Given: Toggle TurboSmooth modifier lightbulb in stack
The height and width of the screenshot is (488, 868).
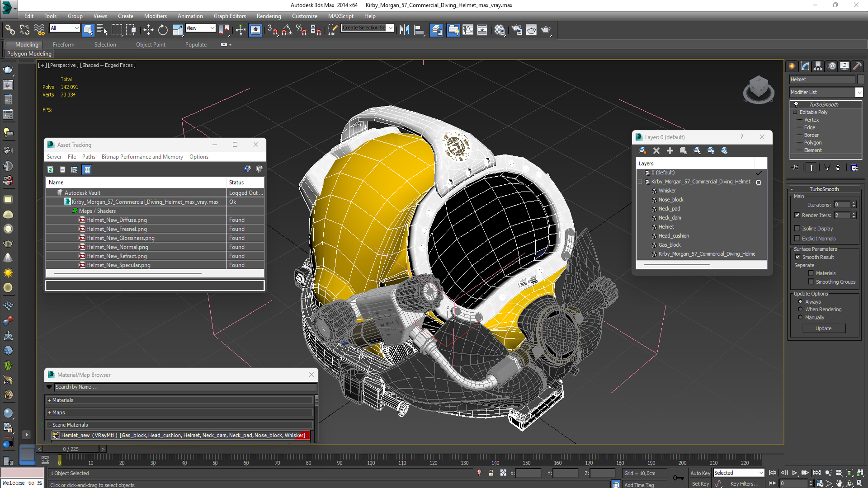Looking at the screenshot, I should click(x=796, y=104).
